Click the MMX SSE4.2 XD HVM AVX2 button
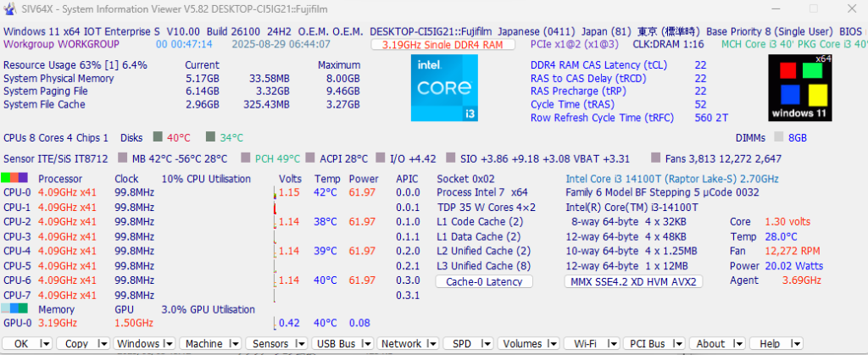The height and width of the screenshot is (355, 868). (633, 281)
